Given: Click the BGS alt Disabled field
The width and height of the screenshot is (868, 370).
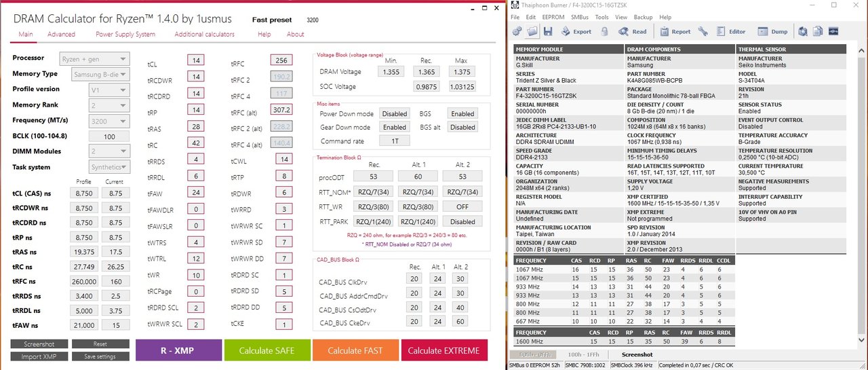Looking at the screenshot, I should 462,127.
